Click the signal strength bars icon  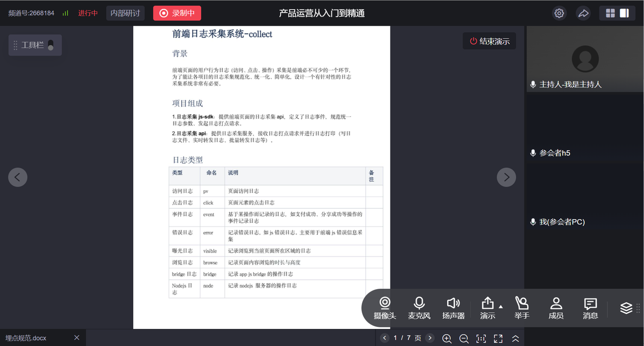coord(65,13)
